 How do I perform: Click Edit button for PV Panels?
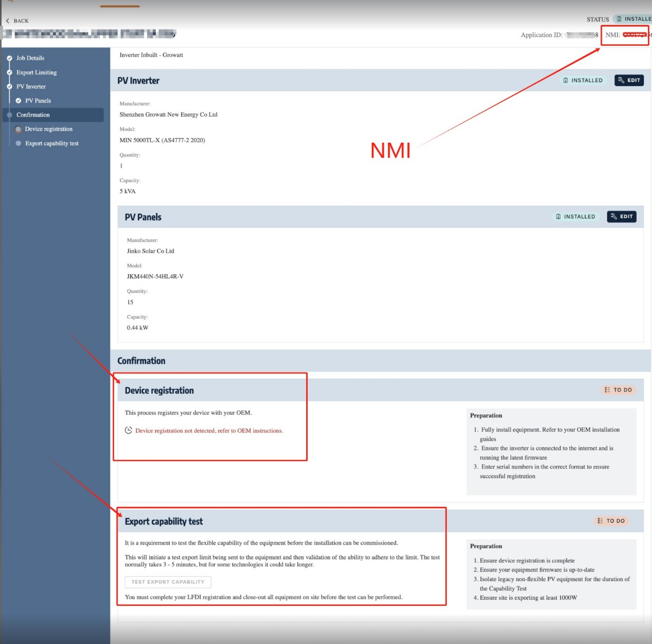(x=621, y=217)
